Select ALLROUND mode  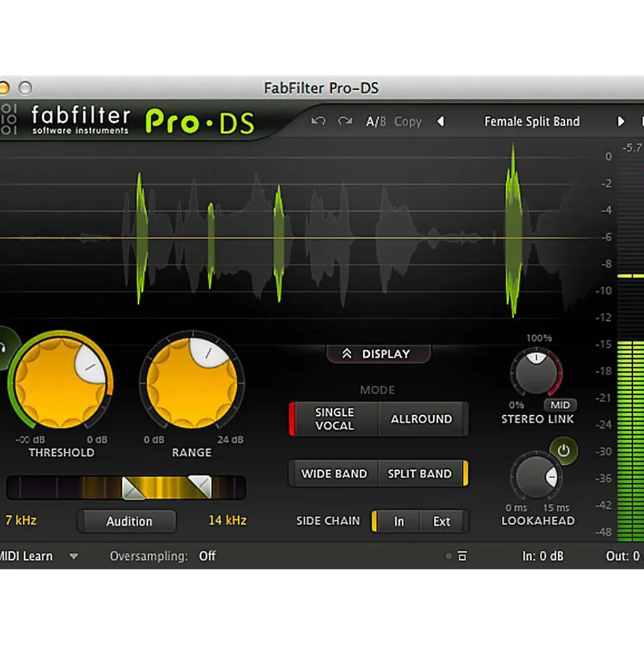[x=423, y=418]
